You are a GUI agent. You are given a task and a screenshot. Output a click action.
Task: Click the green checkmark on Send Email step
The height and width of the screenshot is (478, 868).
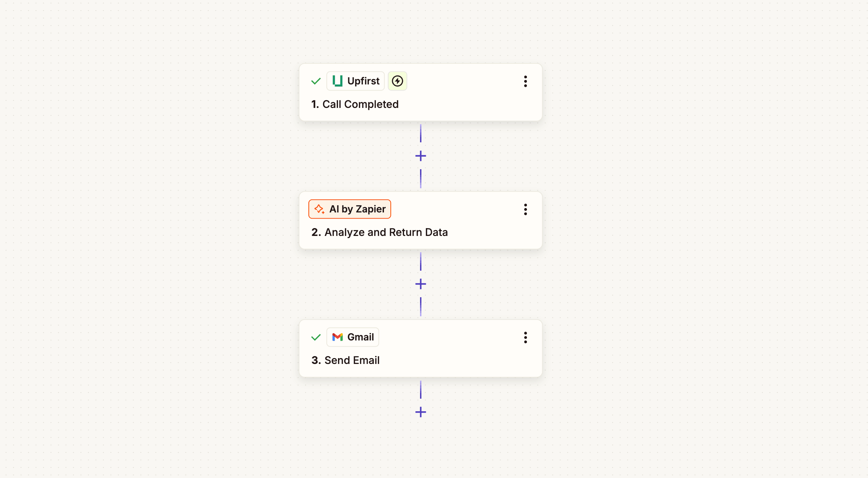coord(316,337)
